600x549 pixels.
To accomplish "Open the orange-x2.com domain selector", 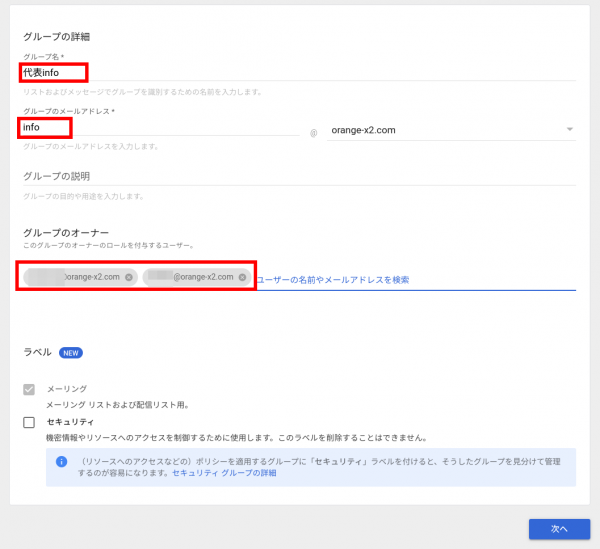I will [x=450, y=129].
